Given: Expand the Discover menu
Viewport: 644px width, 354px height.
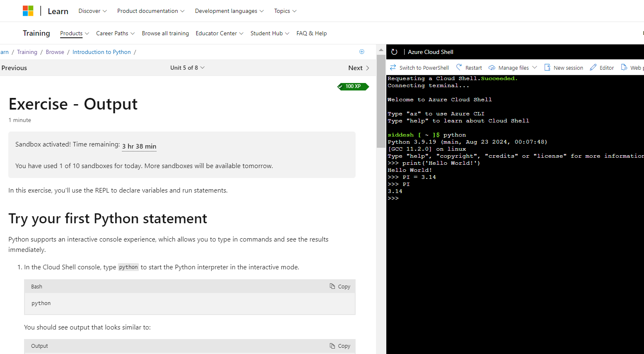Looking at the screenshot, I should coord(93,11).
